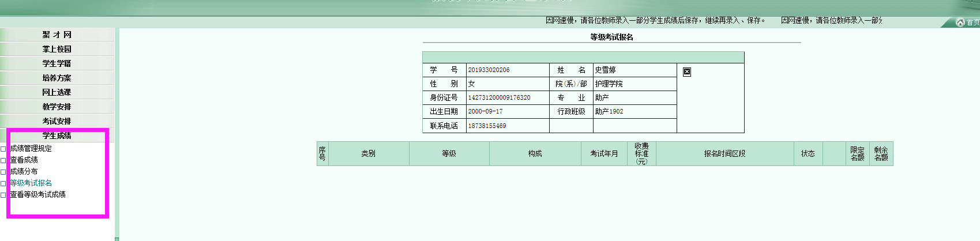Screen dimensions: 980x241
Task: Expand the 教学安排 sidebar section
Action: tap(57, 107)
